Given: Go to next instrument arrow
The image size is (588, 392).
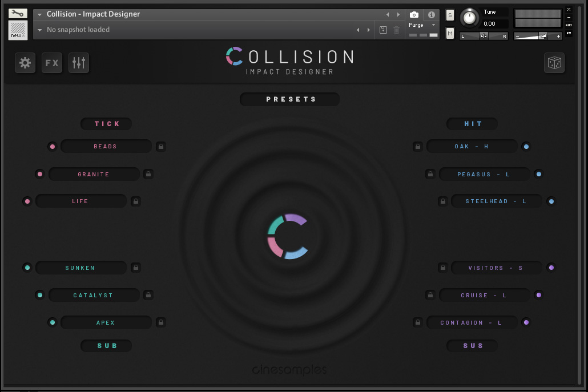Looking at the screenshot, I should coord(398,15).
